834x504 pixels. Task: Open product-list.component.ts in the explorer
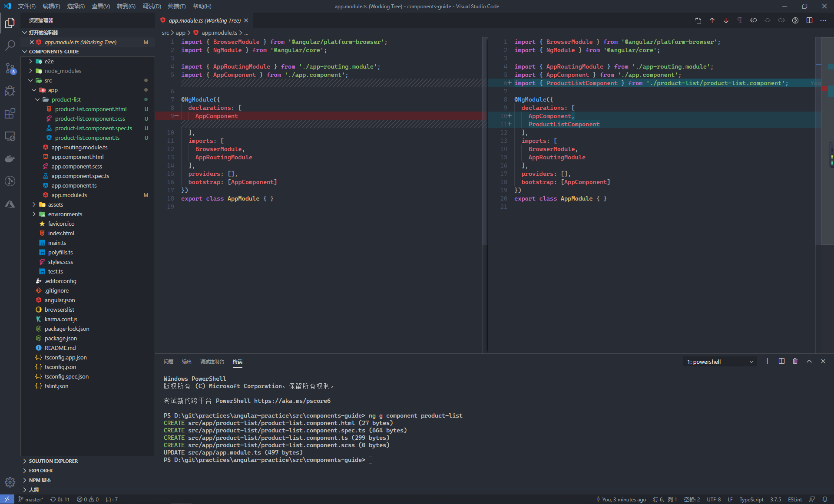pos(87,138)
